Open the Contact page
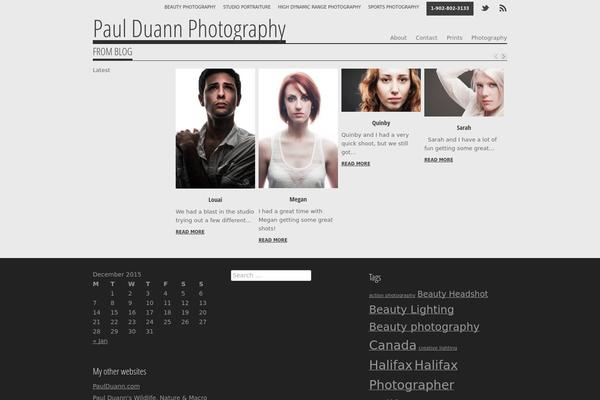Image resolution: width=600 pixels, height=400 pixels. tap(426, 38)
